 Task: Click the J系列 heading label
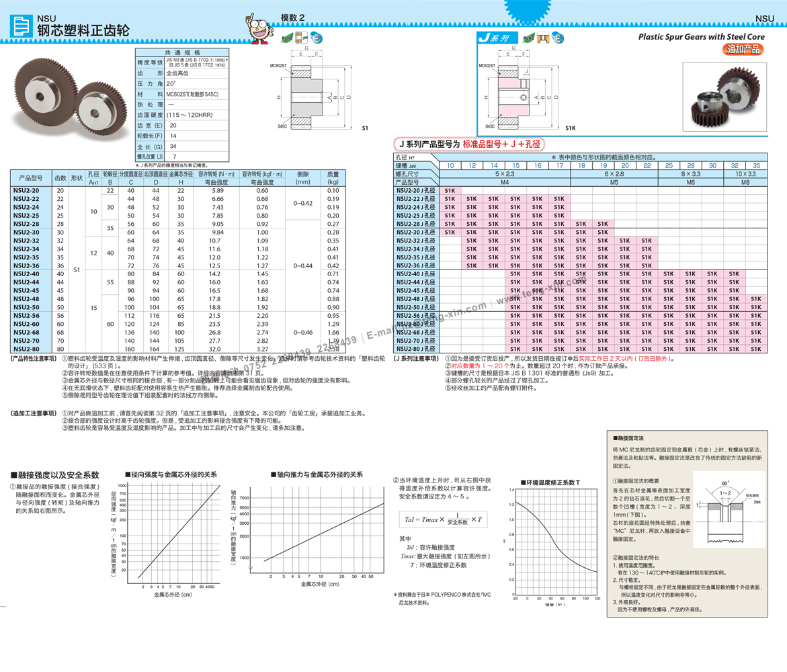(494, 38)
